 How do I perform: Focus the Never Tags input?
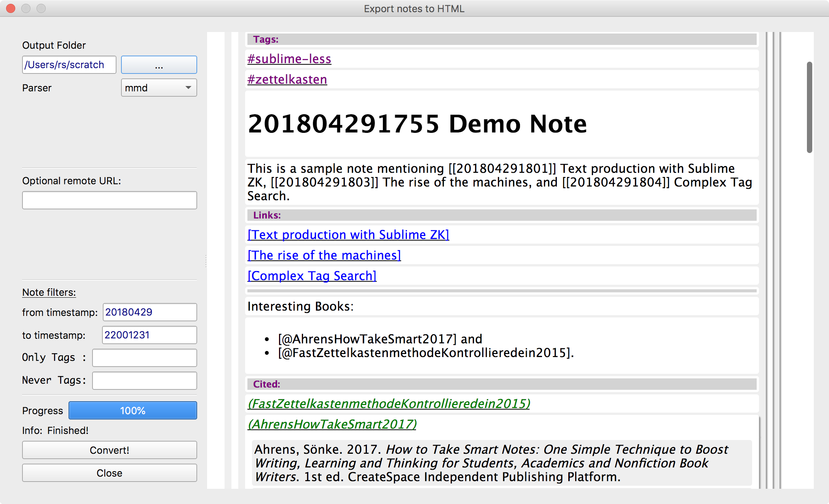point(144,381)
